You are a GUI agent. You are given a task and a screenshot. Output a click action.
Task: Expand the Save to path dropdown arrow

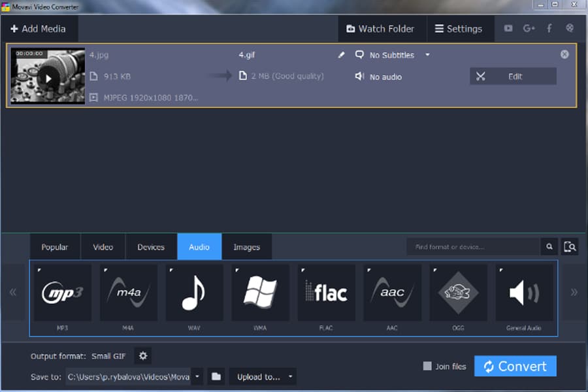[197, 376]
